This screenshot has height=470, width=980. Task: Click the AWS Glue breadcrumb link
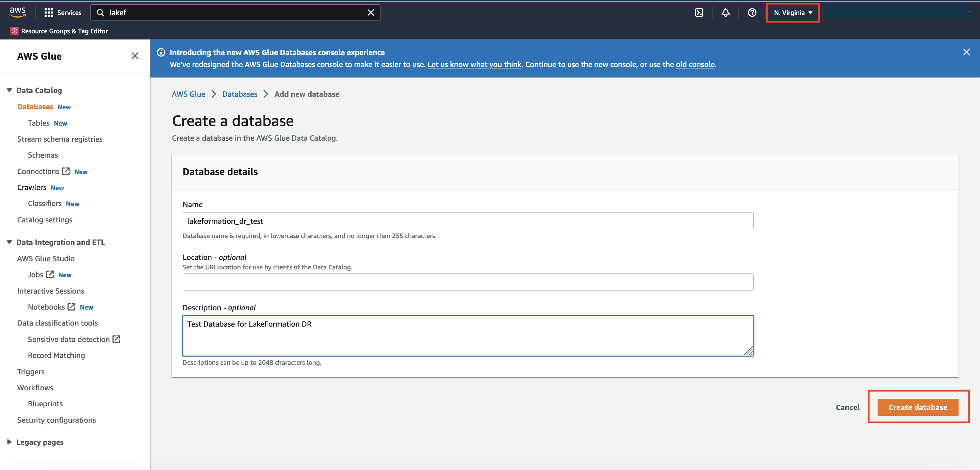tap(188, 94)
